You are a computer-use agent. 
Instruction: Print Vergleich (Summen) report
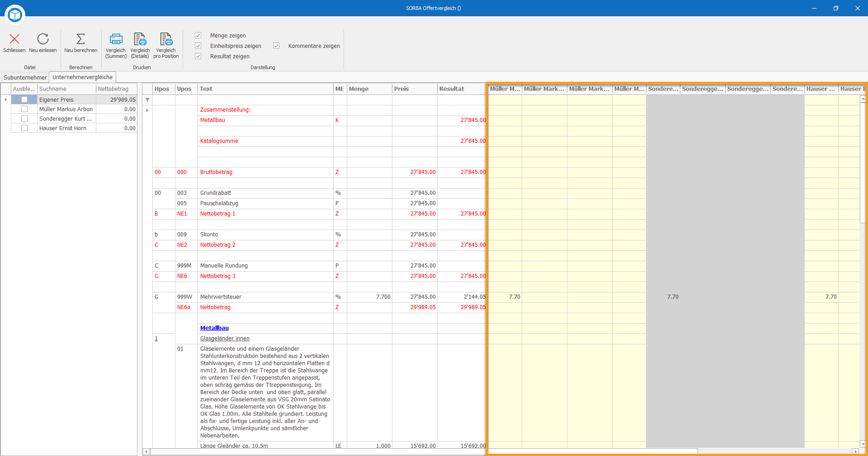pyautogui.click(x=116, y=39)
